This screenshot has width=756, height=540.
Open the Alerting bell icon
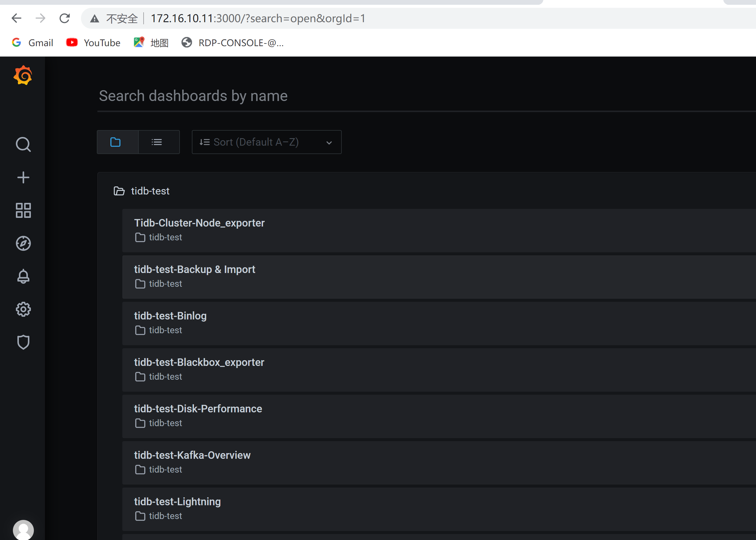tap(23, 276)
